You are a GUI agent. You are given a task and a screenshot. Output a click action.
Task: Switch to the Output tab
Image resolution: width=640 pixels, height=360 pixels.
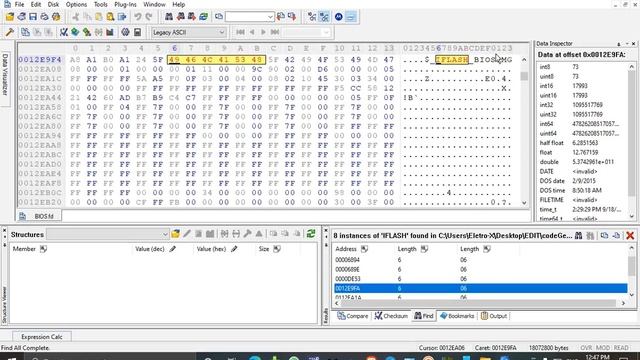click(494, 316)
